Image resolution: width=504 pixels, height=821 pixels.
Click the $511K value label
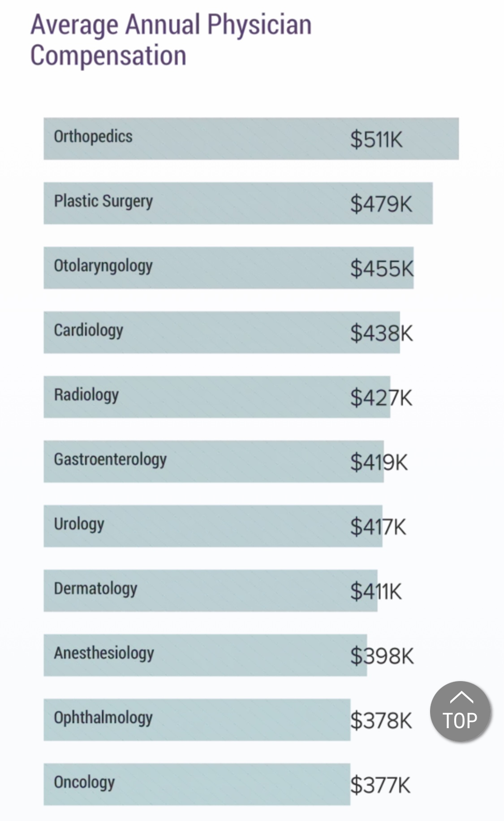pos(376,139)
